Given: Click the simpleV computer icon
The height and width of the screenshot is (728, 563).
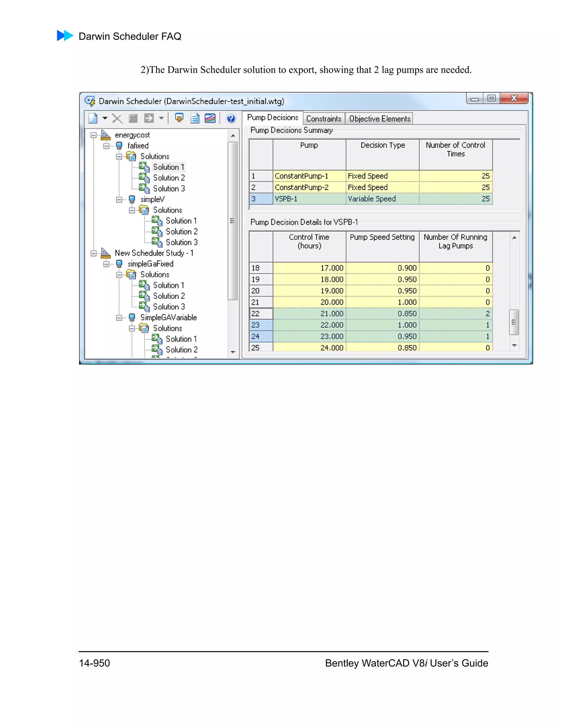Looking at the screenshot, I should tap(132, 199).
